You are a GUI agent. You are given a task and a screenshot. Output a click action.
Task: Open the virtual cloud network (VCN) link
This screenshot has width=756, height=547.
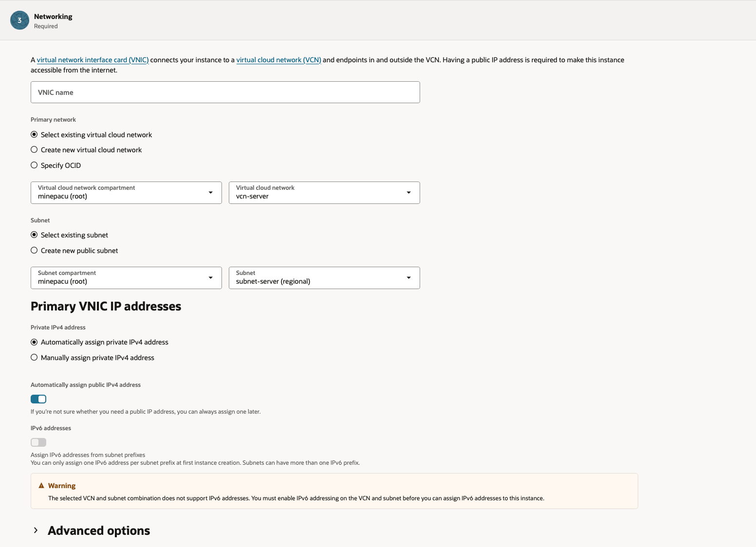(x=278, y=60)
